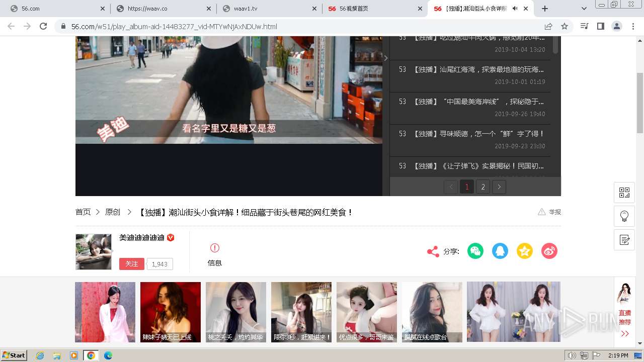Play 让子弹飞 playlist video
Viewport: 644px width, 362px height.
pos(470,166)
